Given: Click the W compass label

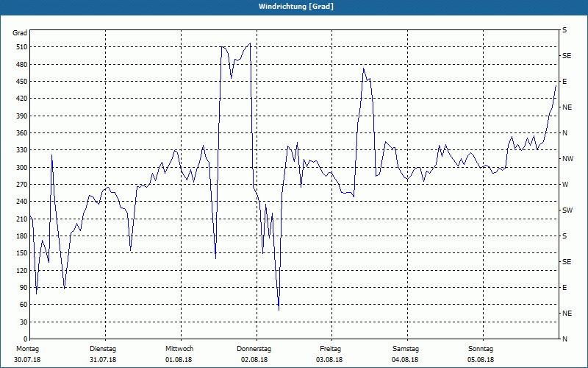Looking at the screenshot, I should click(565, 185).
